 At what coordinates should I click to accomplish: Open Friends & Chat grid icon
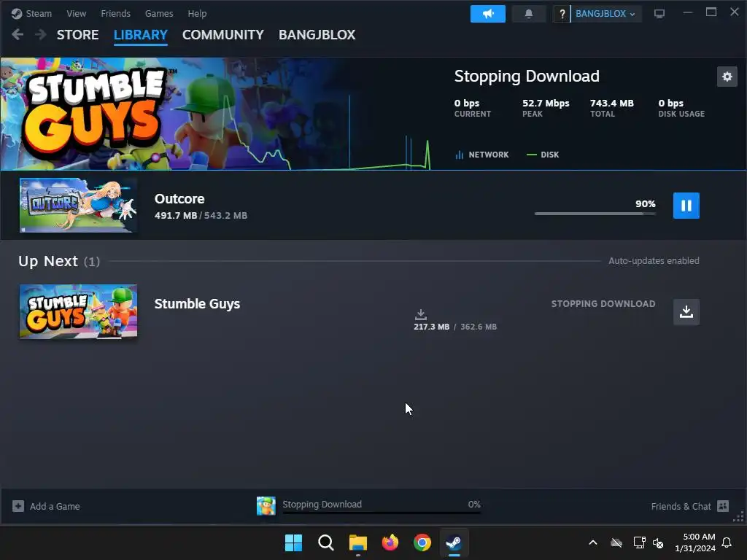723,506
